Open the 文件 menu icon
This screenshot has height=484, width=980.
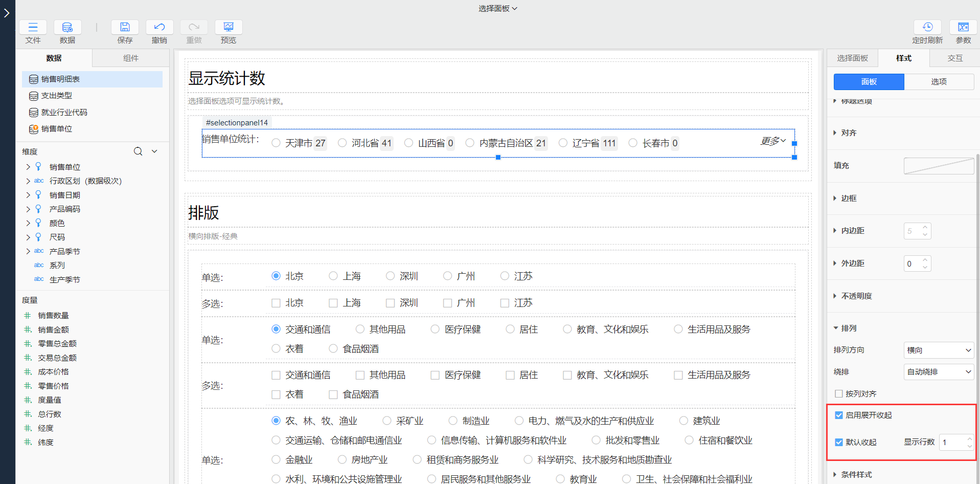(x=33, y=27)
